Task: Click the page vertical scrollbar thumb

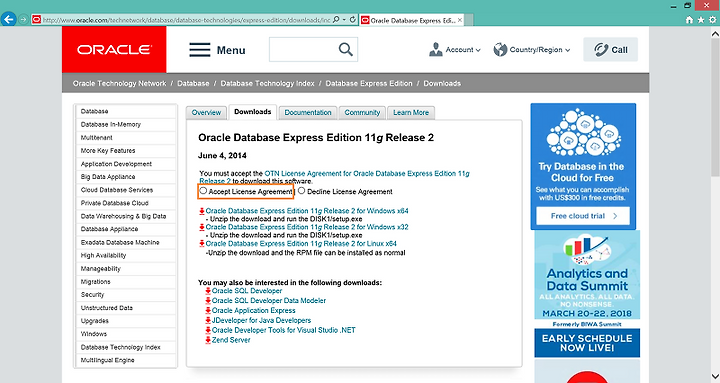Action: click(x=715, y=107)
